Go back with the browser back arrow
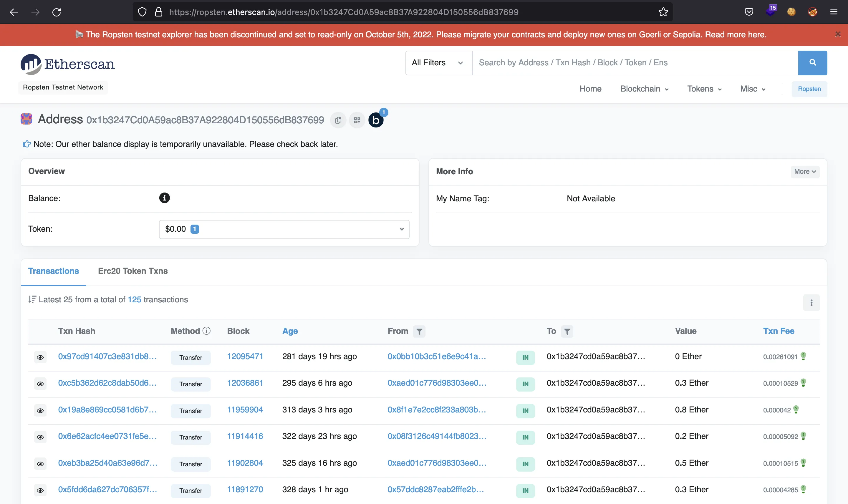The height and width of the screenshot is (504, 848). pos(14,12)
